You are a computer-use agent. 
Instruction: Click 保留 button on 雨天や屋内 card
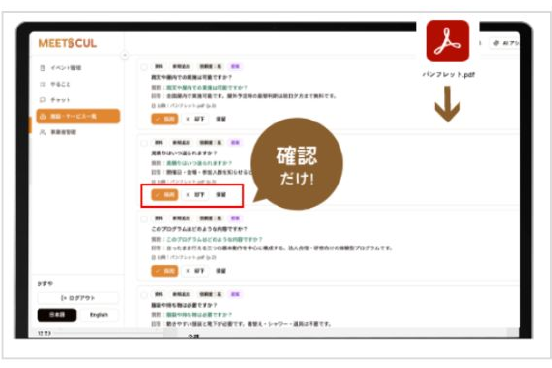221,119
